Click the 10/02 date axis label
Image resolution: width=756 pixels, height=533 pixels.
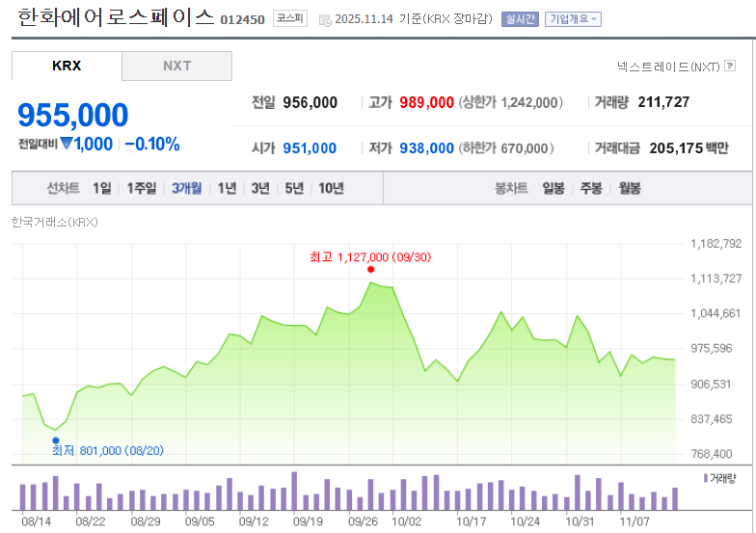[x=407, y=521]
